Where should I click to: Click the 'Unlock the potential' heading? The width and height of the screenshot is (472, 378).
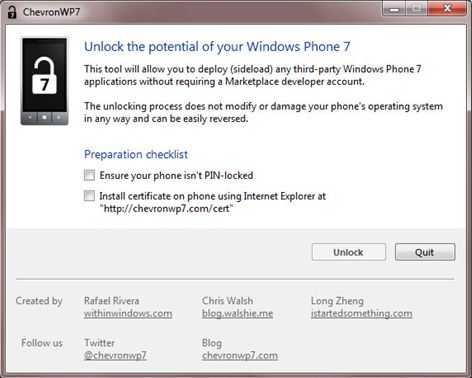(217, 47)
